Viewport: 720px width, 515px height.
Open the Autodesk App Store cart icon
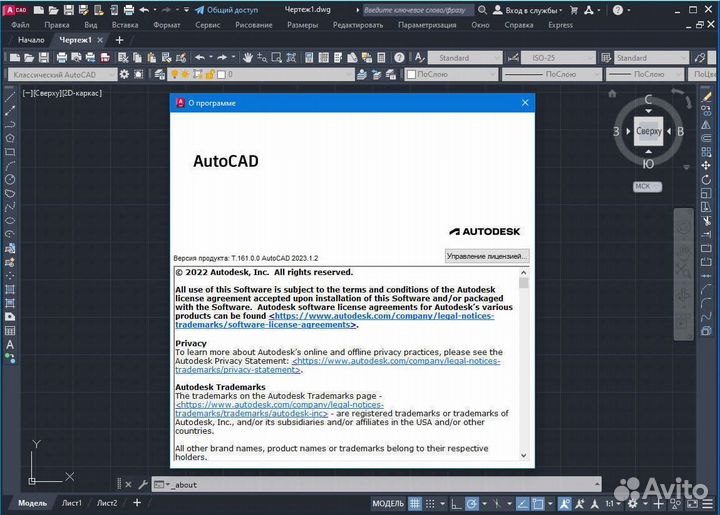(574, 10)
